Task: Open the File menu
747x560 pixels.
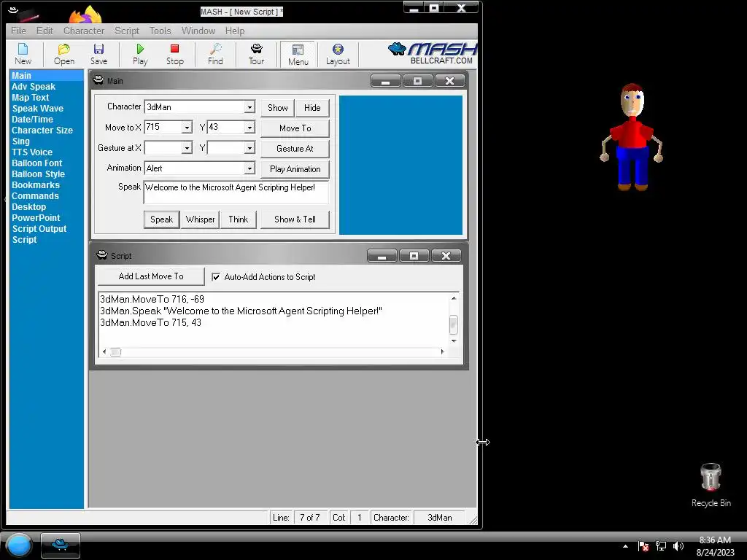Action: click(x=18, y=31)
